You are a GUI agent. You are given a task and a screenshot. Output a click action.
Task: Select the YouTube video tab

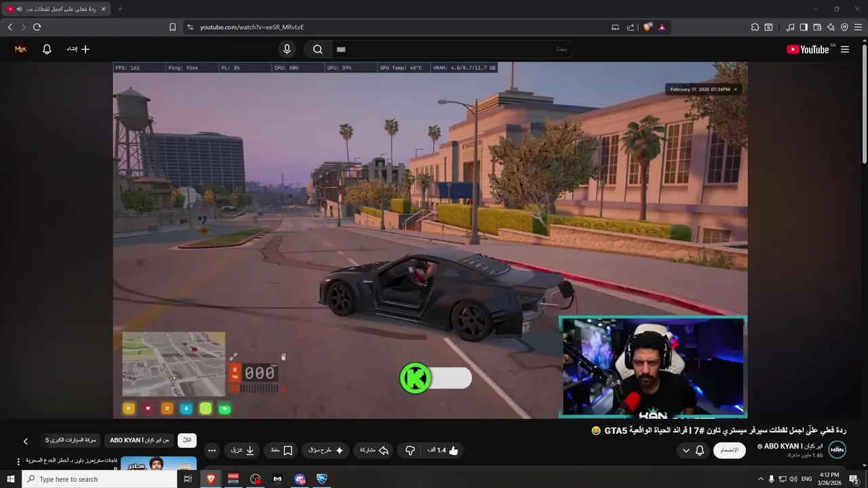pyautogui.click(x=57, y=9)
